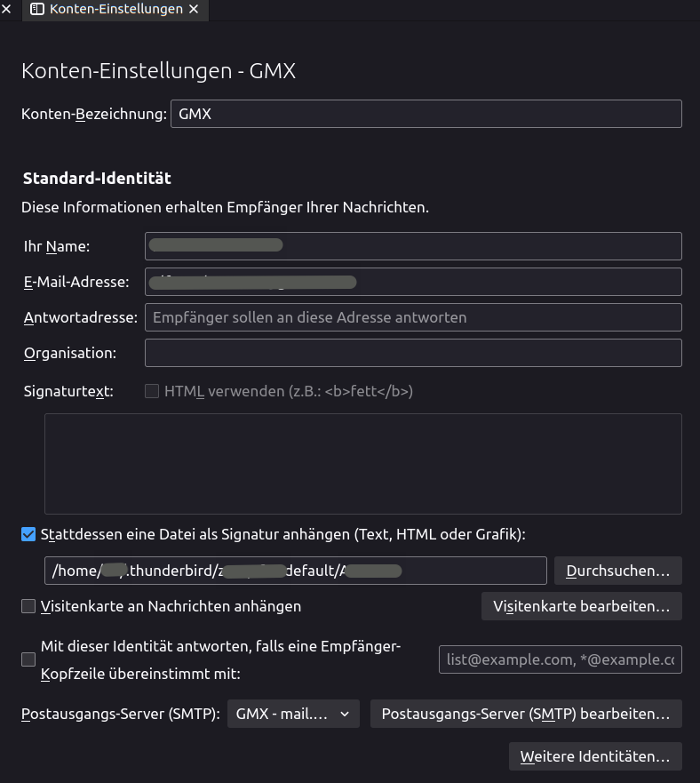Focus the Konten-Bezeichnung field containing GMX

426,114
